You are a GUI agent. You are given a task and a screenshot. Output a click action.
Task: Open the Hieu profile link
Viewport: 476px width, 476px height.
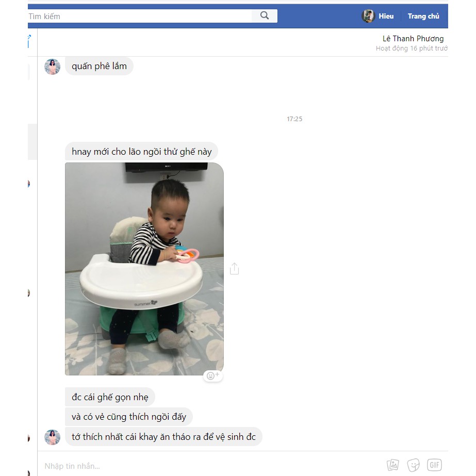(x=386, y=16)
